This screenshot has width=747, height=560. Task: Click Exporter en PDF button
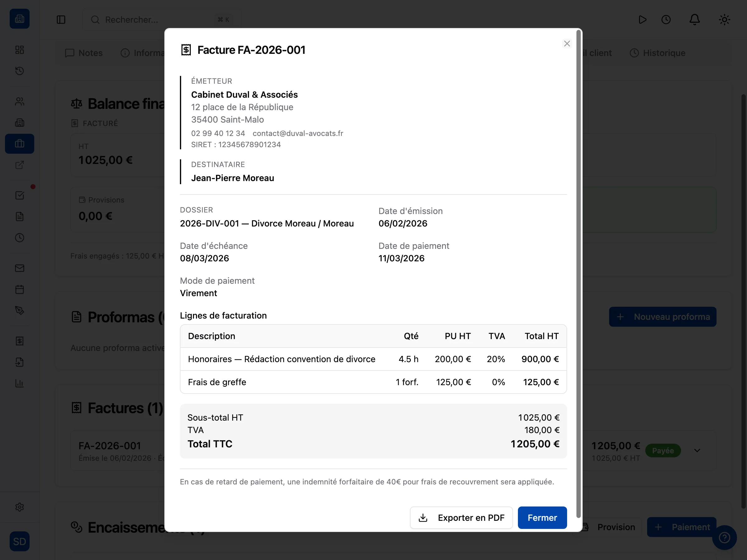click(461, 518)
